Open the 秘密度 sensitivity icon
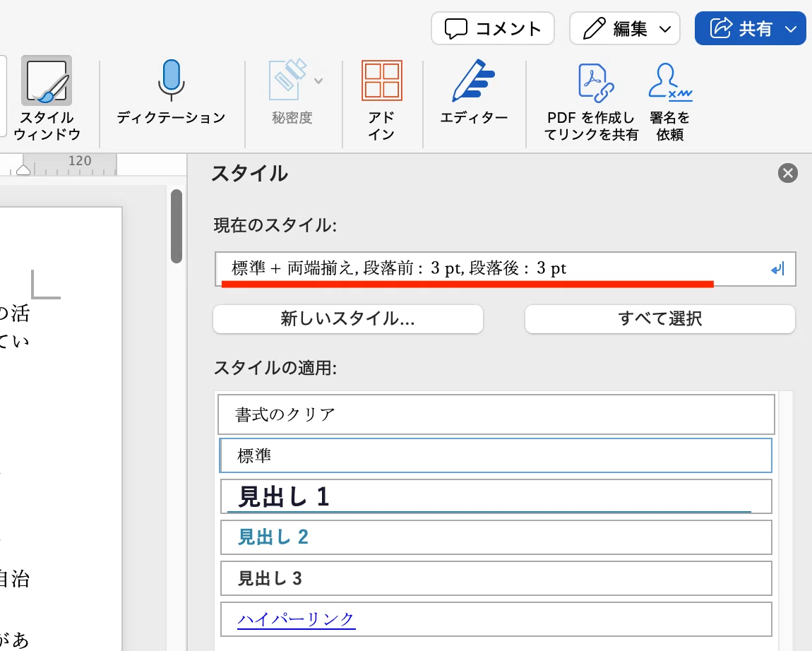The image size is (812, 651). (287, 80)
